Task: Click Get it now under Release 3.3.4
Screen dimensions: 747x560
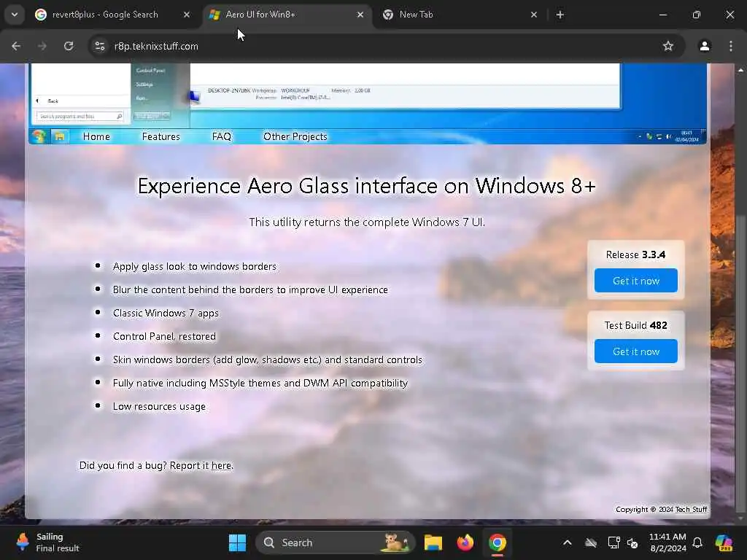Action: pyautogui.click(x=636, y=281)
